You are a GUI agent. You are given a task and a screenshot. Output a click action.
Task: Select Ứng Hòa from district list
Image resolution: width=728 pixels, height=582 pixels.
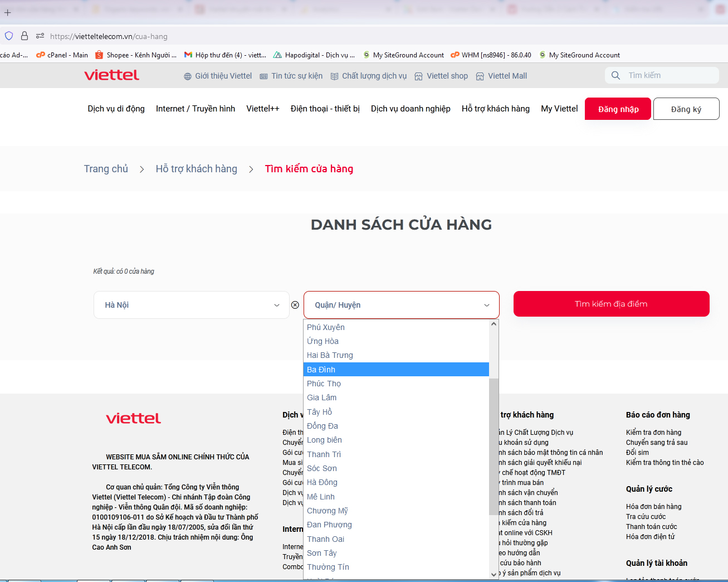(396, 341)
